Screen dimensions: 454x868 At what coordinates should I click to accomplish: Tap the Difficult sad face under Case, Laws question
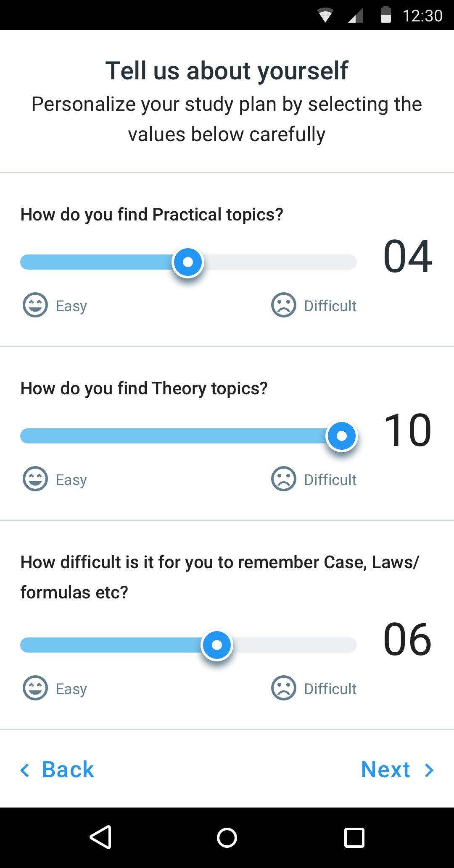[284, 688]
